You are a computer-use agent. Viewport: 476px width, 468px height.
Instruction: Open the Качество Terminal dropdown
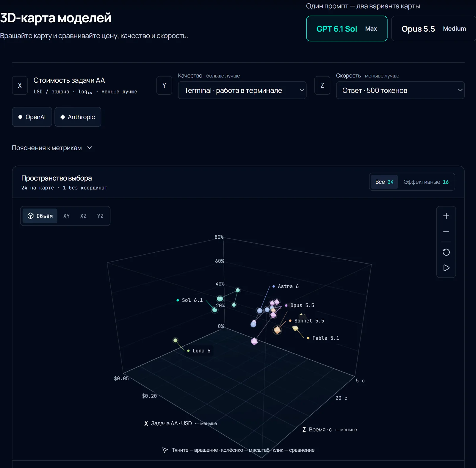(x=242, y=90)
